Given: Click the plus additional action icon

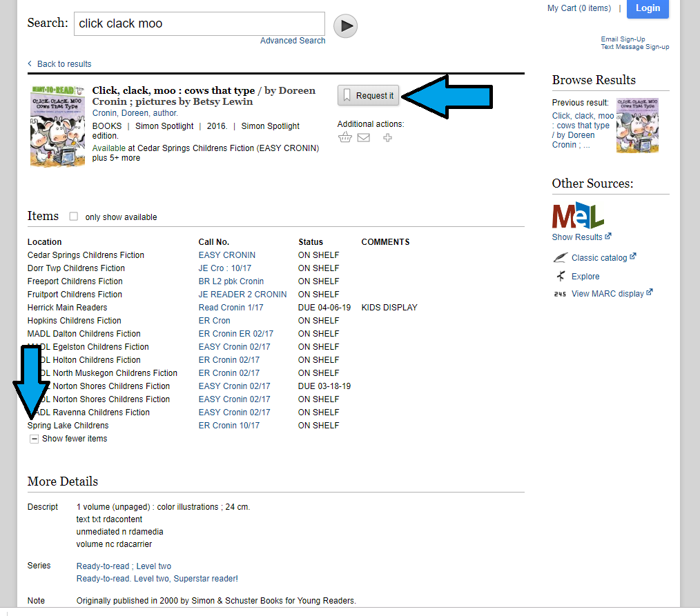Looking at the screenshot, I should (x=387, y=137).
